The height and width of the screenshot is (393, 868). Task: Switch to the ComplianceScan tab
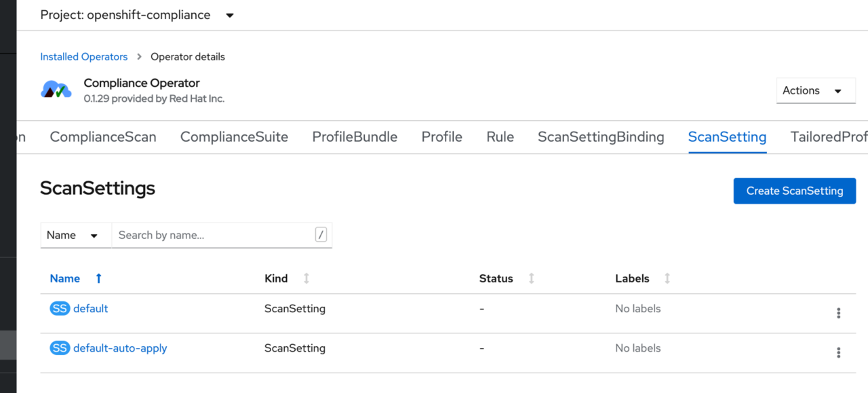[x=103, y=137]
